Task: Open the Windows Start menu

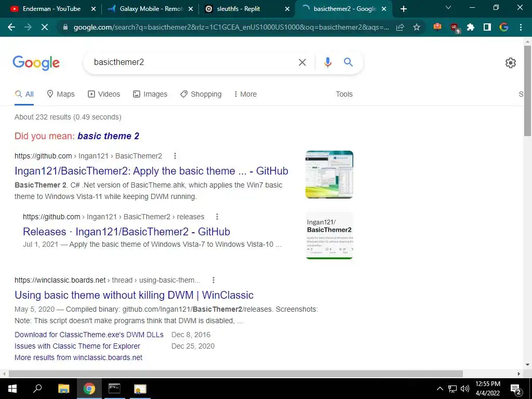Action: (x=12, y=389)
